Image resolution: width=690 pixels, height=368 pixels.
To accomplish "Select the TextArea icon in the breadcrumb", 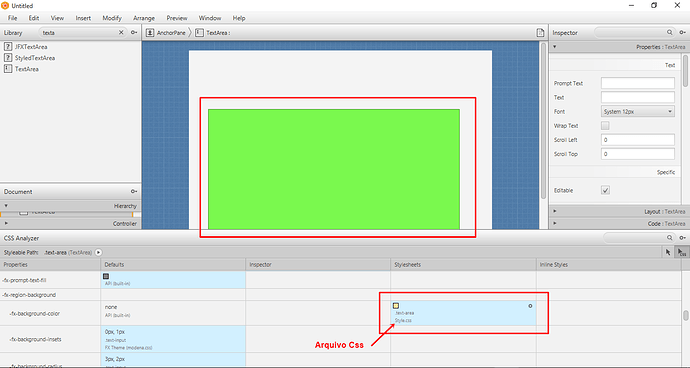I will coord(199,33).
